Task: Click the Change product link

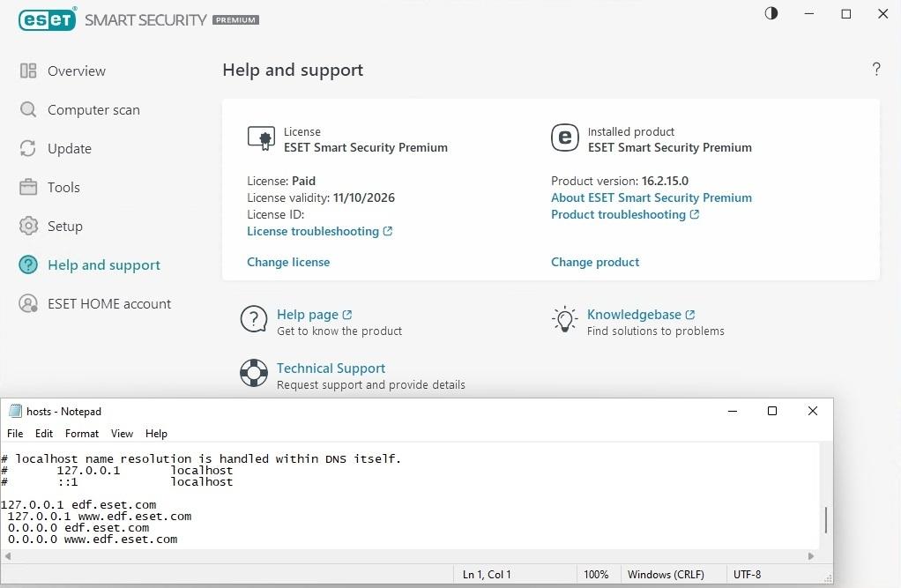Action: tap(595, 262)
